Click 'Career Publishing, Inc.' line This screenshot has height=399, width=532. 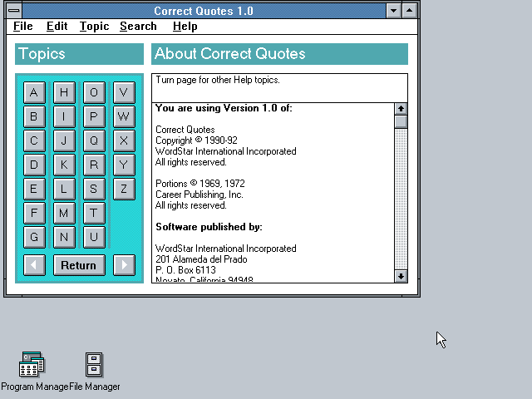click(199, 195)
